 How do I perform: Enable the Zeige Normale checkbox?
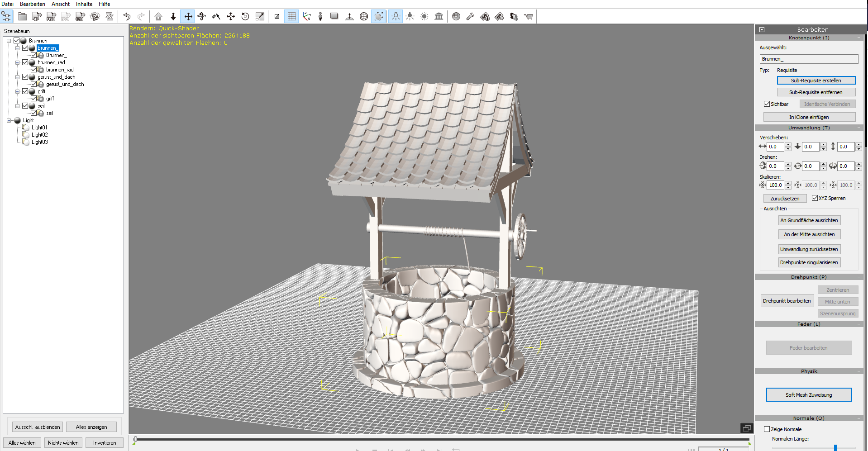tap(767, 429)
